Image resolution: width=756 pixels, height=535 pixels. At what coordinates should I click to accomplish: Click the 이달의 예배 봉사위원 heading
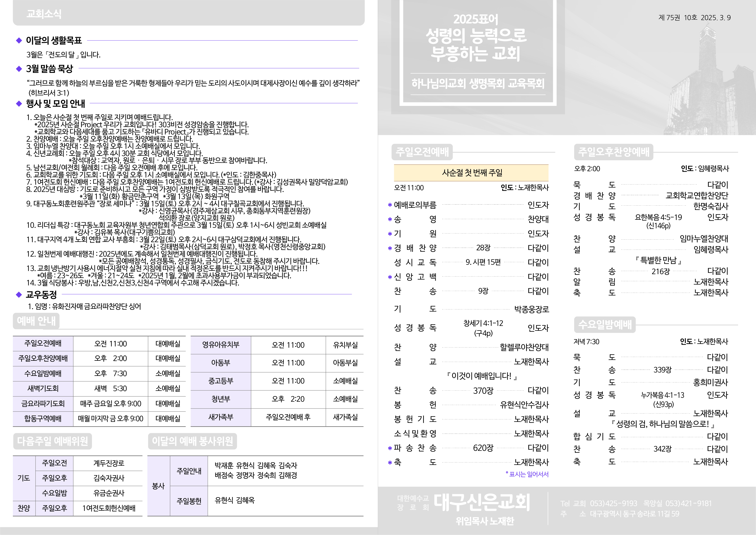coord(192,441)
